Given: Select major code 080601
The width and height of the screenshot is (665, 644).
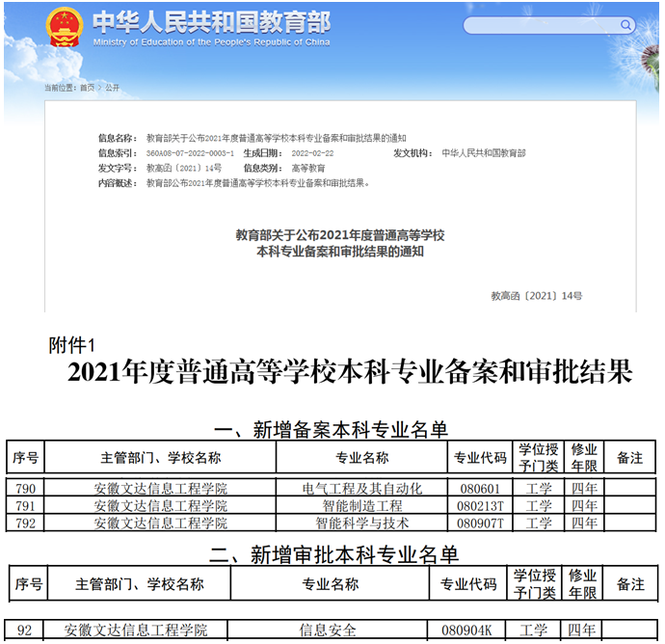Looking at the screenshot, I should (480, 489).
